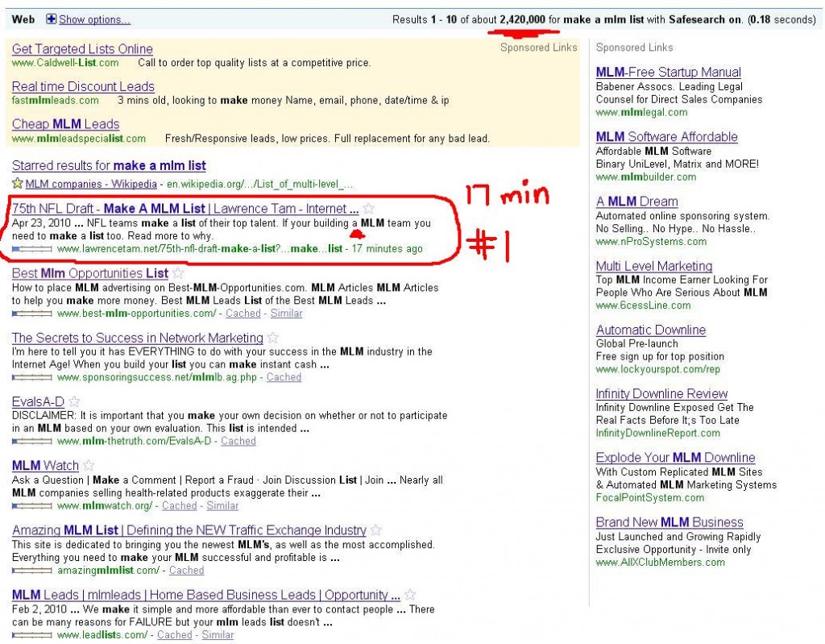
Task: Star the MLM Watch result
Action: point(89,466)
